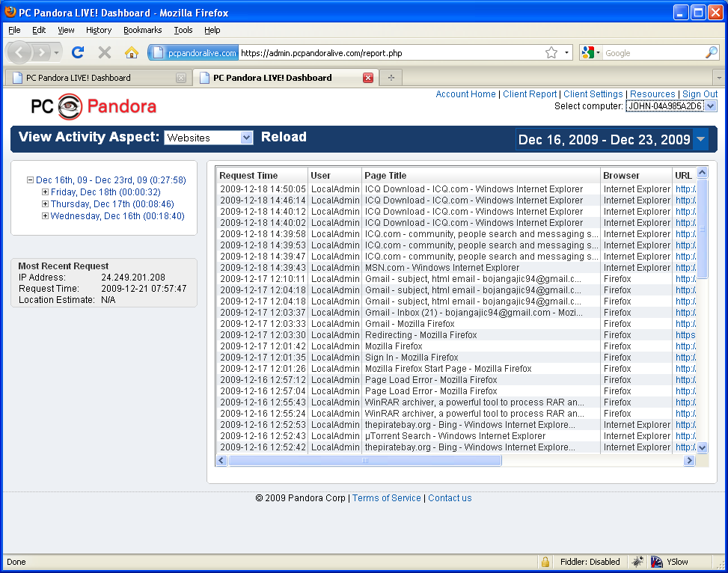Image resolution: width=728 pixels, height=573 pixels.
Task: Open the back history dropdown arrow
Action: [56, 52]
